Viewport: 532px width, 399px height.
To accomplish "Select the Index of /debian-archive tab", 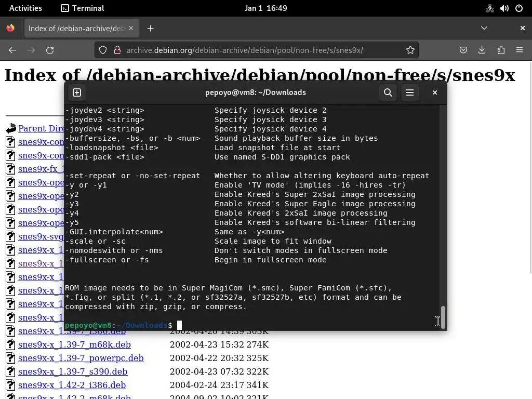I will tap(81, 29).
